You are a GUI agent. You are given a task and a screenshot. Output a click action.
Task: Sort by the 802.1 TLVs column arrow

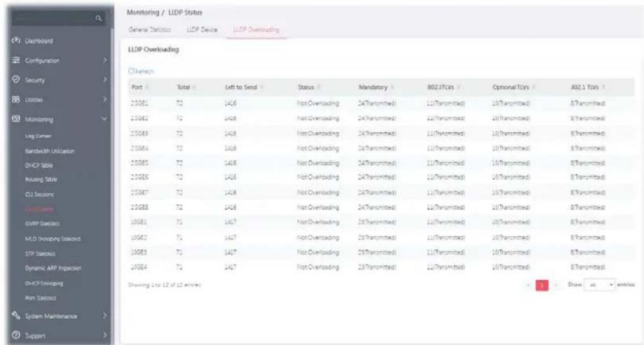604,87
